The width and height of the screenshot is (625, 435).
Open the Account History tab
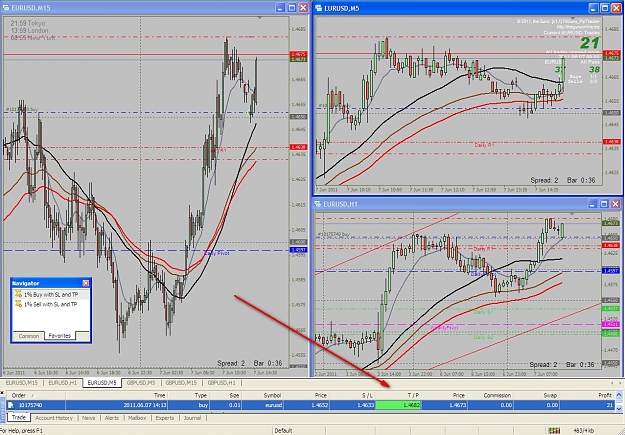[54, 418]
